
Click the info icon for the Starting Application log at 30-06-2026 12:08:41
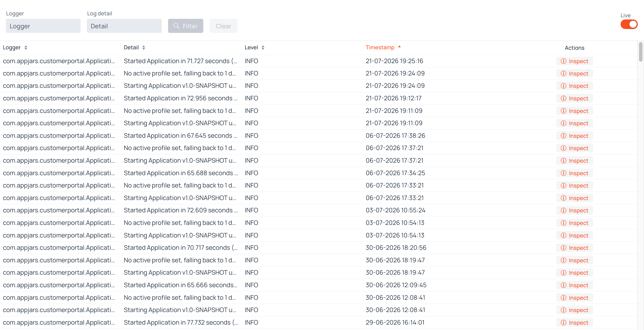point(563,310)
